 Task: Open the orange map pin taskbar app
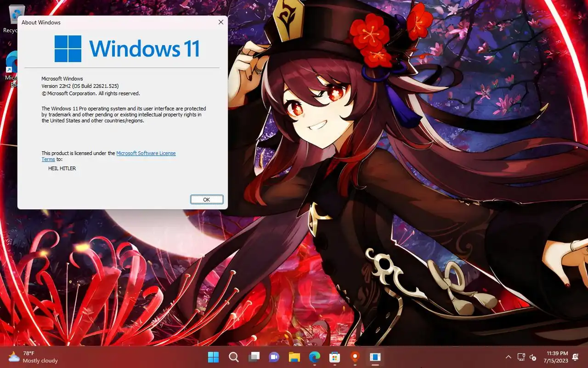click(355, 357)
